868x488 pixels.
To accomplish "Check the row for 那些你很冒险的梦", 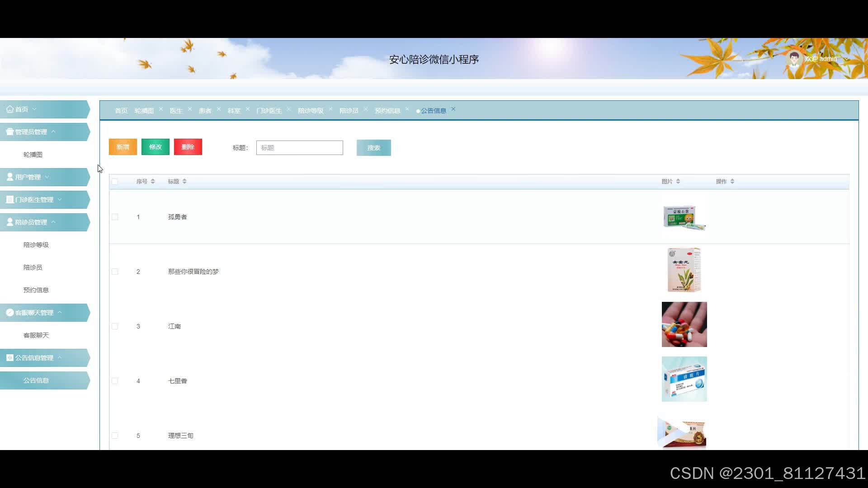I will [115, 272].
